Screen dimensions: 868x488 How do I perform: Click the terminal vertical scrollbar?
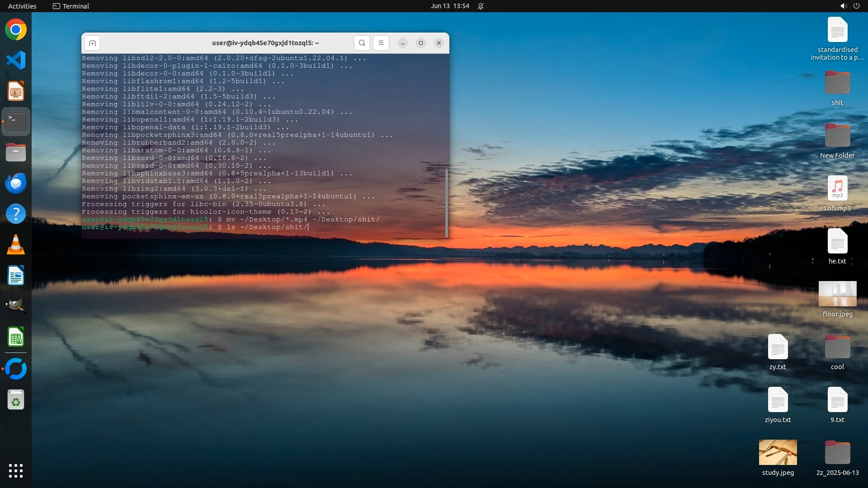point(447,203)
